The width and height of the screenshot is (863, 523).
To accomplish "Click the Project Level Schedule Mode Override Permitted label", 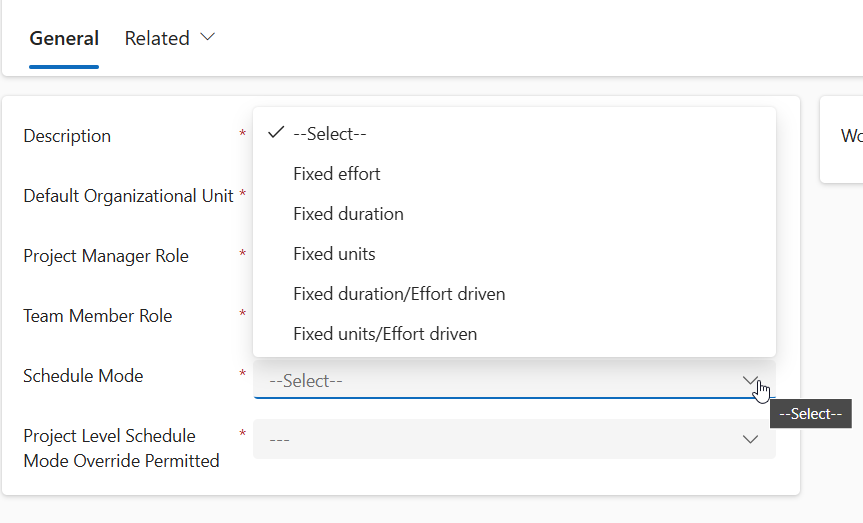I will coord(121,448).
